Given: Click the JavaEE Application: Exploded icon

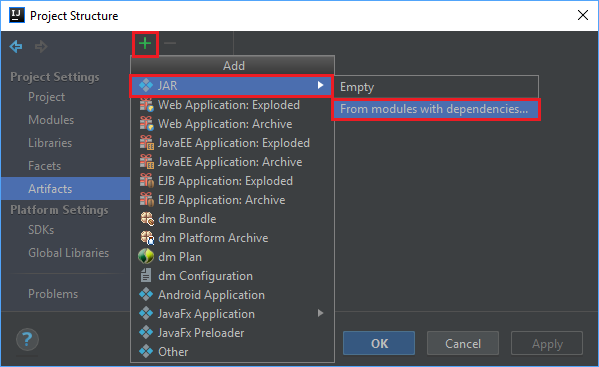Looking at the screenshot, I should 146,143.
